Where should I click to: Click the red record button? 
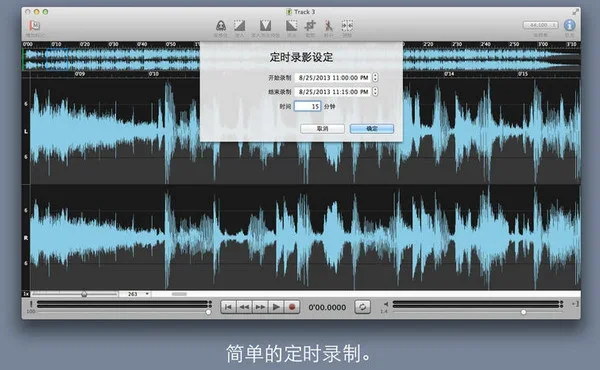[x=292, y=307]
